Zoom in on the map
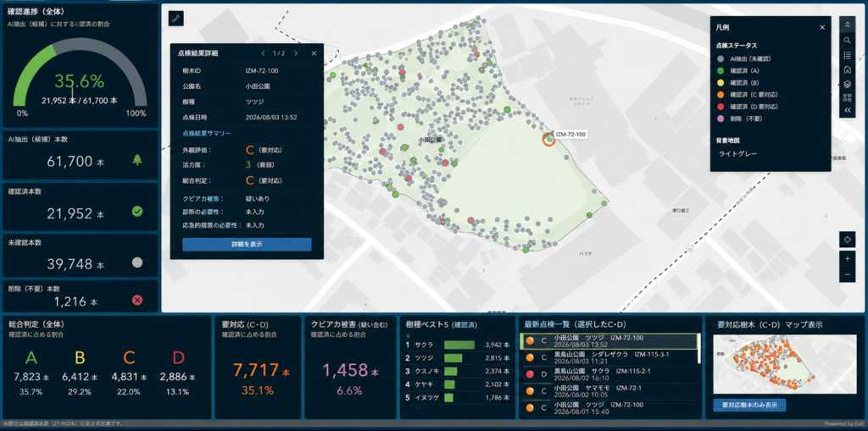Screen dimensions: 868x431 [x=847, y=259]
